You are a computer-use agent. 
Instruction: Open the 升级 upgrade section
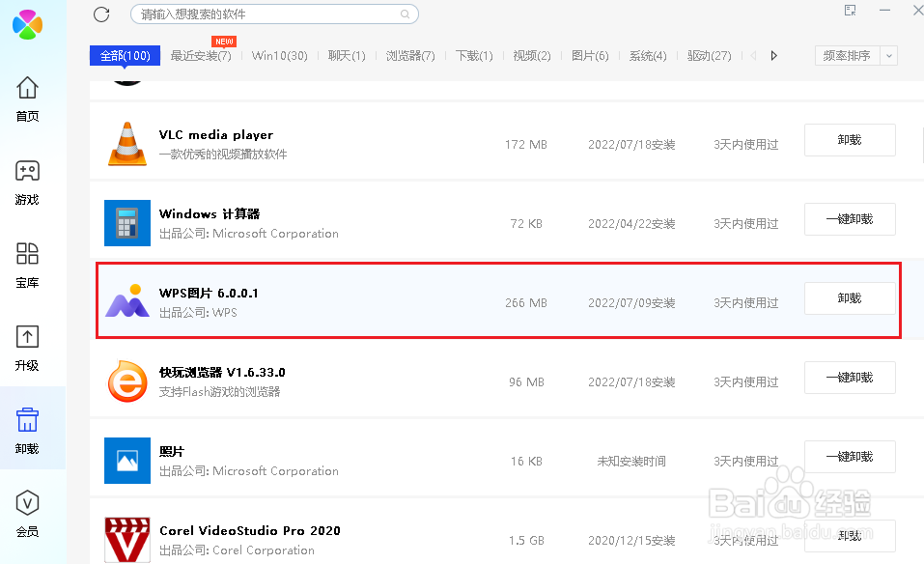coord(27,349)
